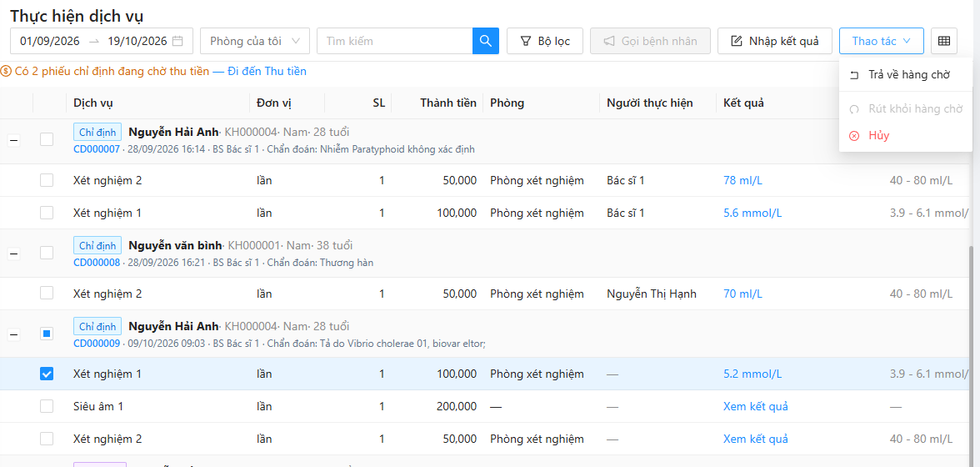This screenshot has height=467, width=980.
Task: Open order link CD000007
Action: point(97,149)
